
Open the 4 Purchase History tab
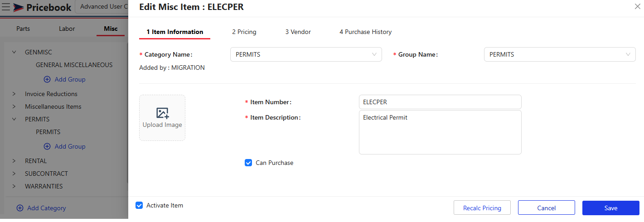[x=366, y=32]
